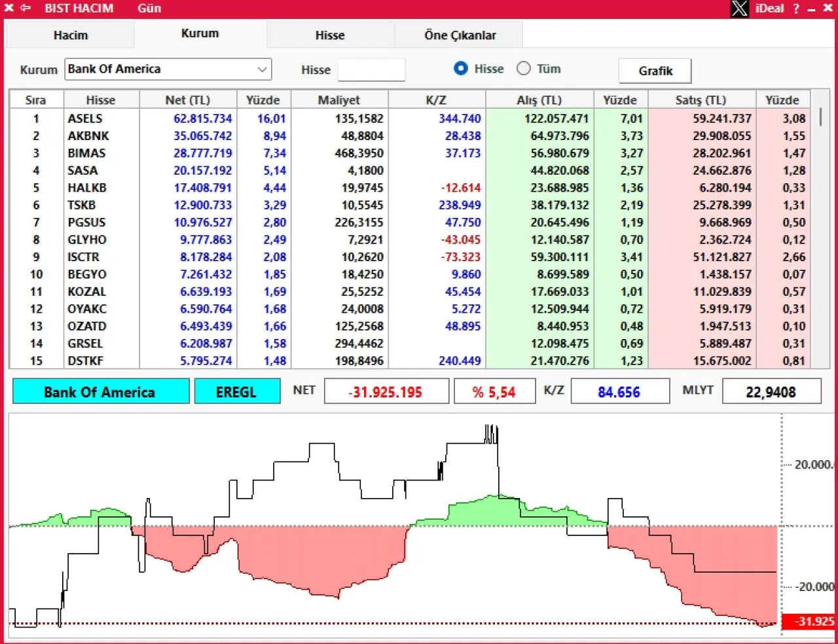838x644 pixels.
Task: Open the Kurum dropdown showing Bank Of America
Action: tap(168, 69)
